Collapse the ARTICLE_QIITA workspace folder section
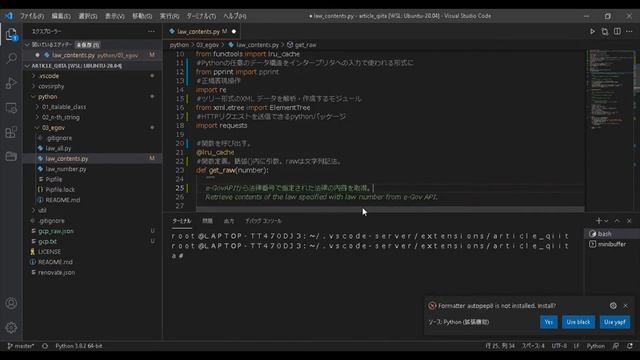 (x=27, y=66)
